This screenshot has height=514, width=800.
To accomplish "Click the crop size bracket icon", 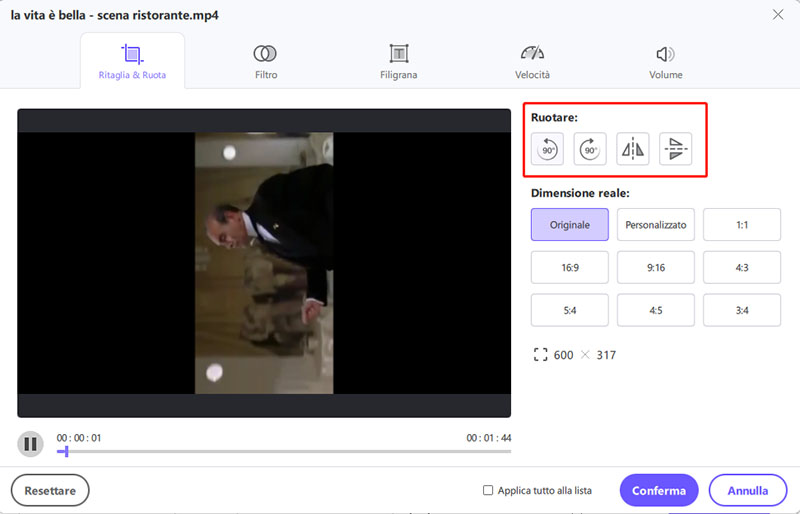I will (540, 355).
